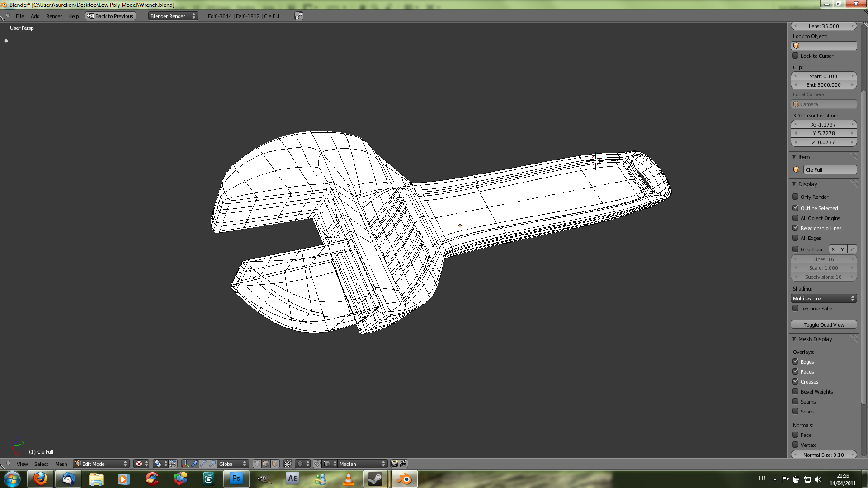Open the Multitexture shading dropdown
Viewport: 868px width, 488px height.
pyautogui.click(x=824, y=298)
